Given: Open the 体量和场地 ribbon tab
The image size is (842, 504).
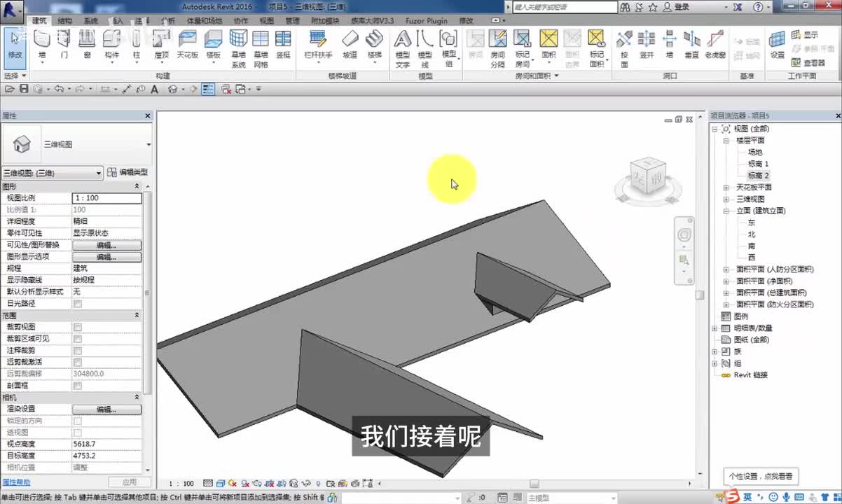Looking at the screenshot, I should 206,21.
